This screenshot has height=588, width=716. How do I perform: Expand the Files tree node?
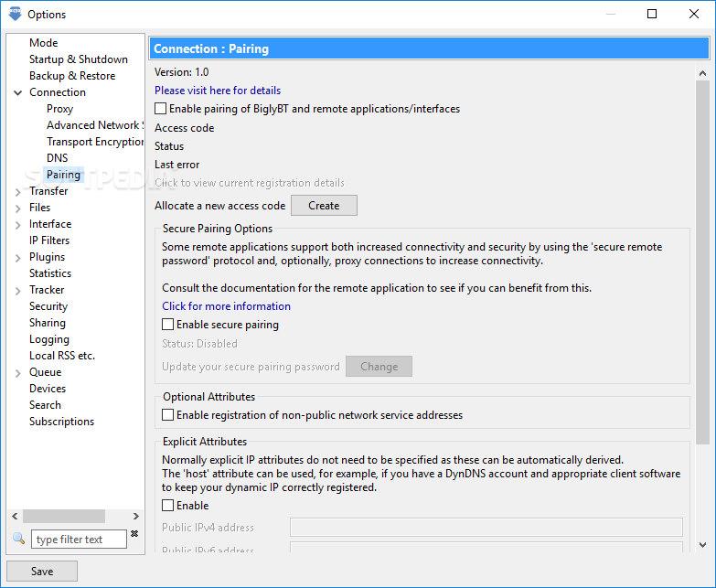point(17,208)
